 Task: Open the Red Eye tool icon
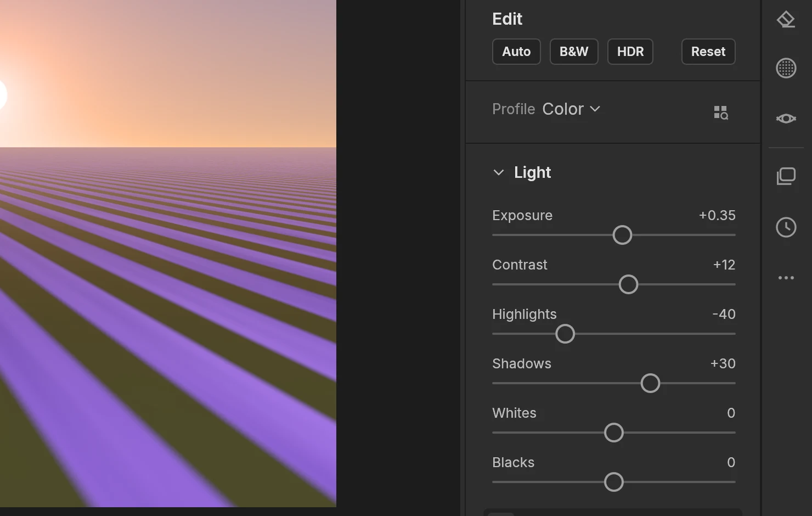[786, 119]
